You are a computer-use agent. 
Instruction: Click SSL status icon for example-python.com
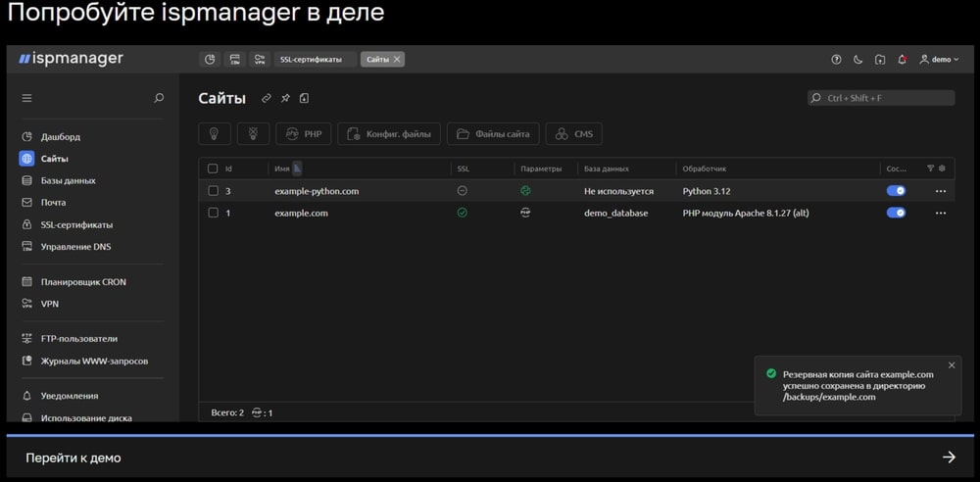463,191
